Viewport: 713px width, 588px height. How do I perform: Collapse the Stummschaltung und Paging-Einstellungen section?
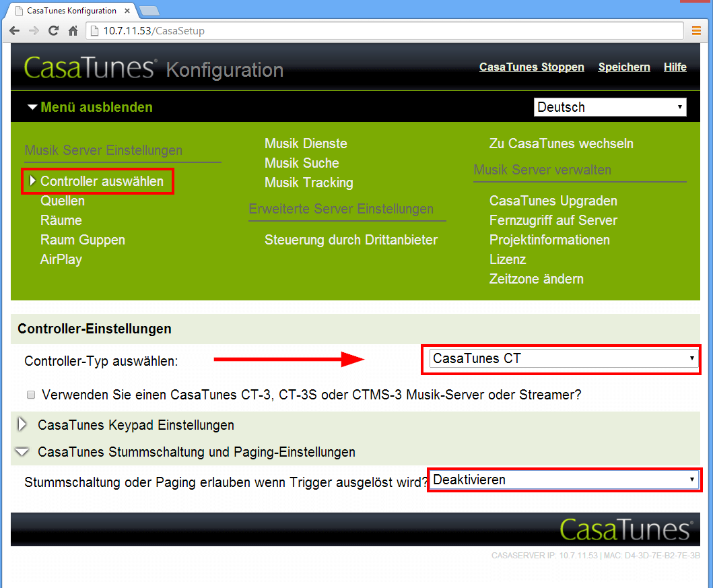pyautogui.click(x=196, y=452)
